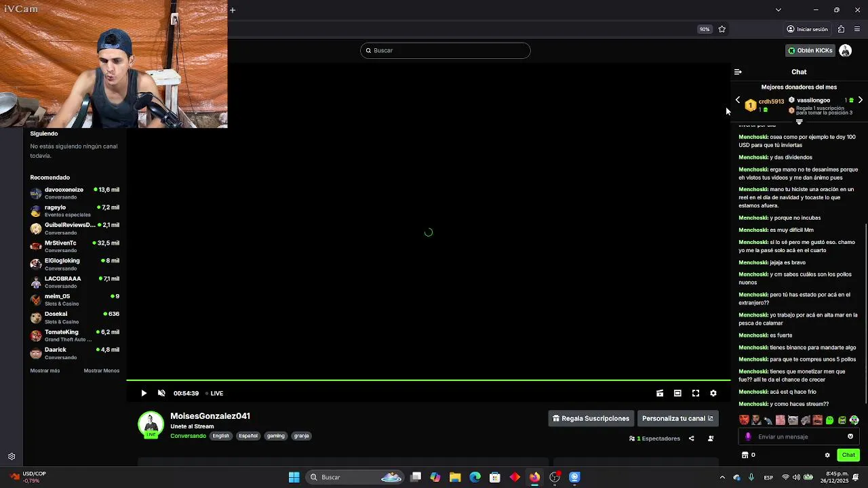This screenshot has height=488, width=868.
Task: Open the profile avatar menu at top right
Action: pyautogui.click(x=846, y=50)
